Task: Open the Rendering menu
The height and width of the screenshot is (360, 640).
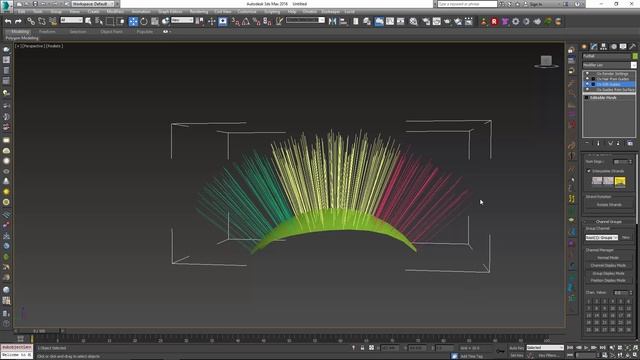Action: click(198, 12)
